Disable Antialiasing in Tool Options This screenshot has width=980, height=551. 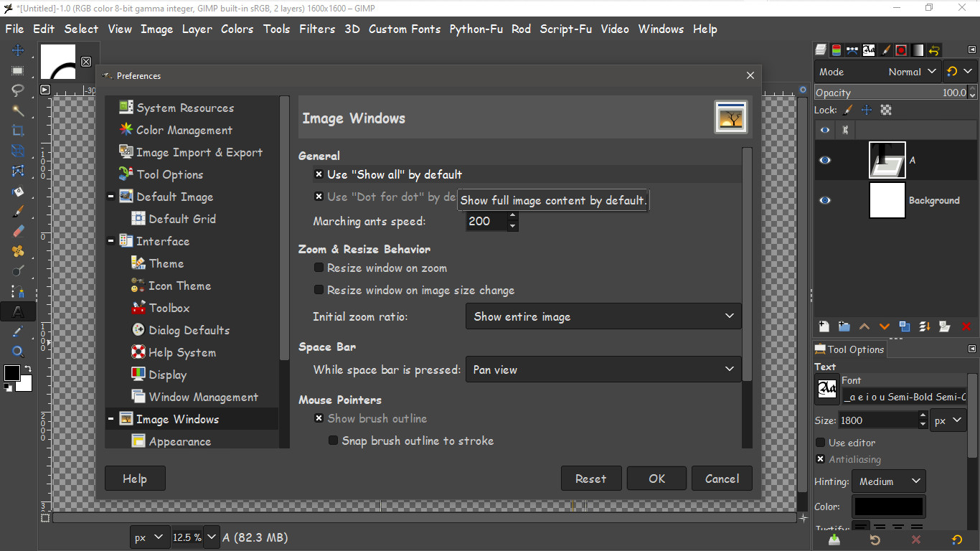(821, 459)
